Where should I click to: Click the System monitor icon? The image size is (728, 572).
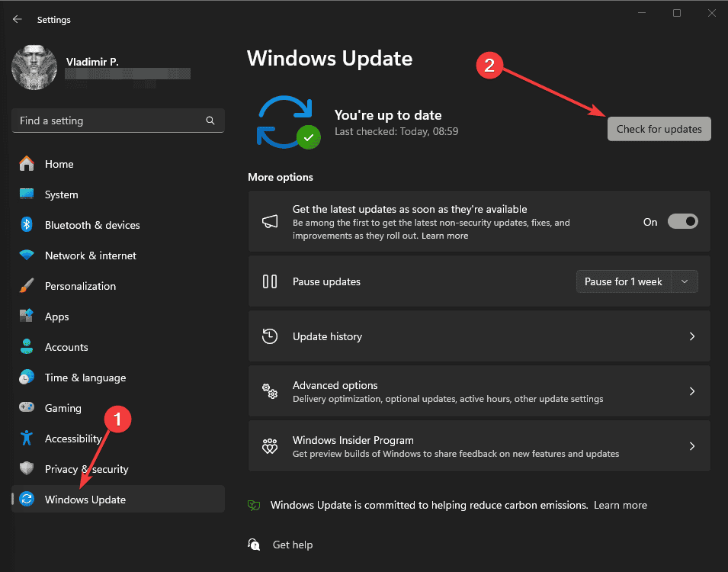tap(27, 194)
